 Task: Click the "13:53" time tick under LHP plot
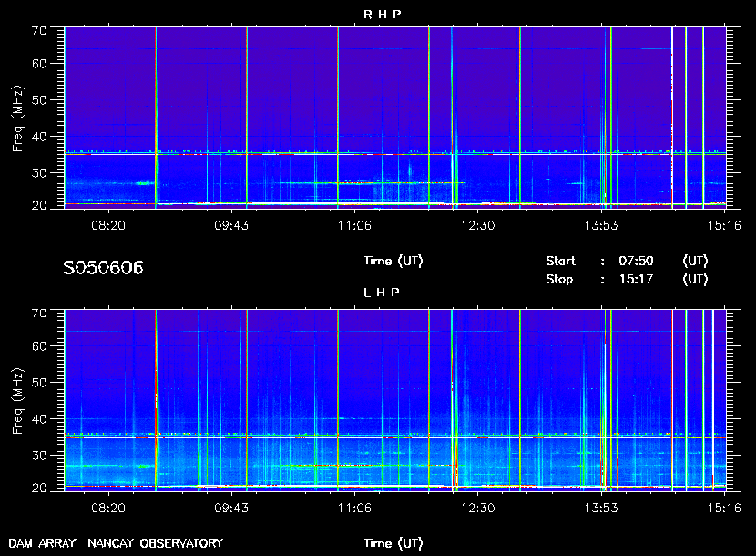pyautogui.click(x=601, y=509)
